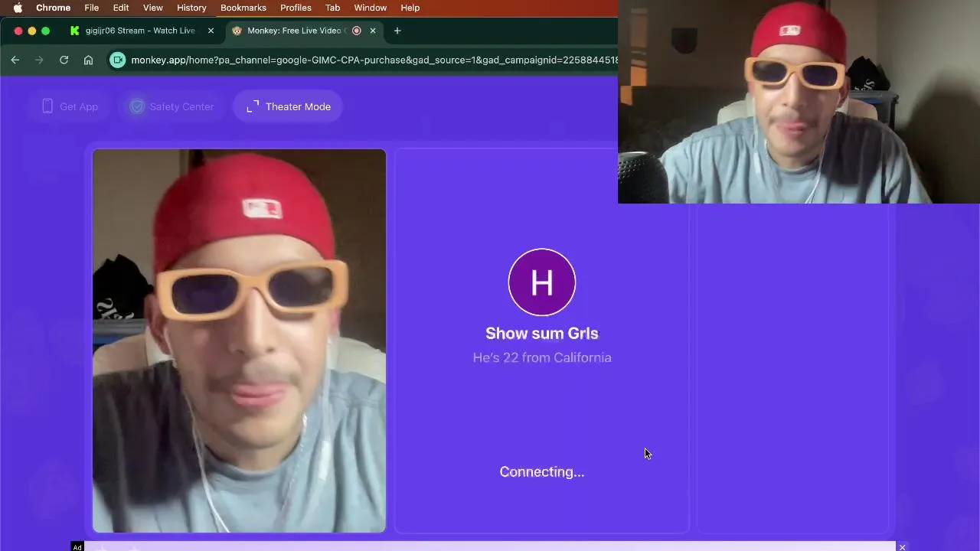This screenshot has height=551, width=980.
Task: Click the 'Show sum Grls' username
Action: coord(542,333)
